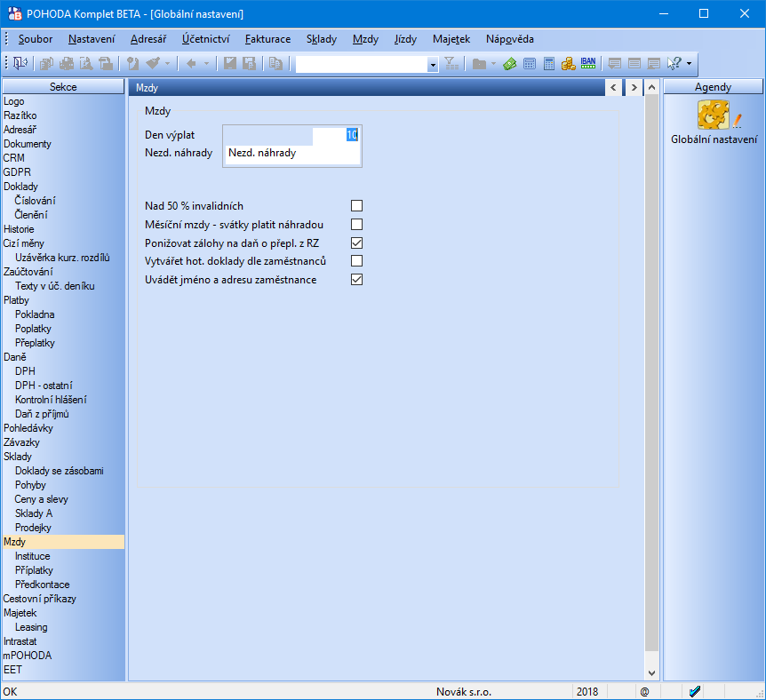Open the Nastavení menu

pos(92,39)
